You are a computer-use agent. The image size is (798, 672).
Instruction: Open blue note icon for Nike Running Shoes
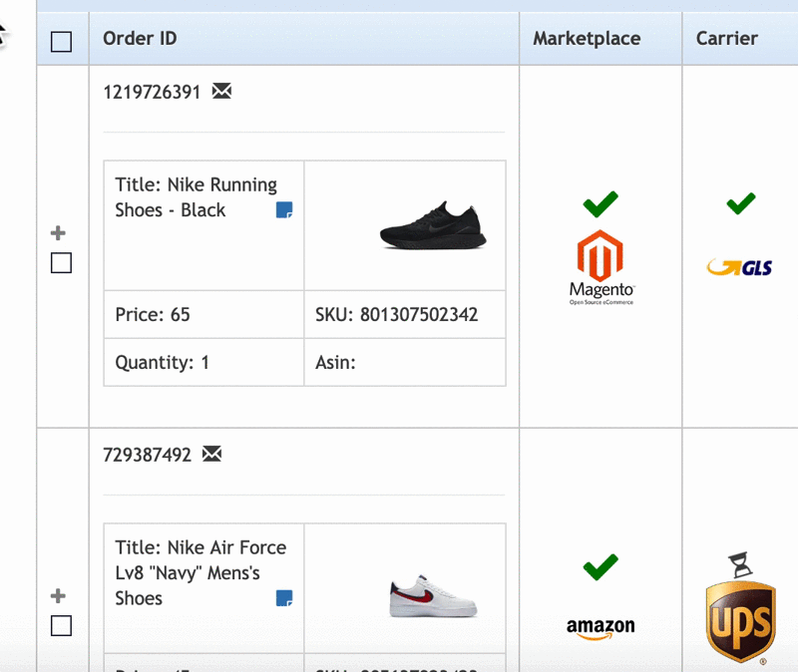[284, 209]
